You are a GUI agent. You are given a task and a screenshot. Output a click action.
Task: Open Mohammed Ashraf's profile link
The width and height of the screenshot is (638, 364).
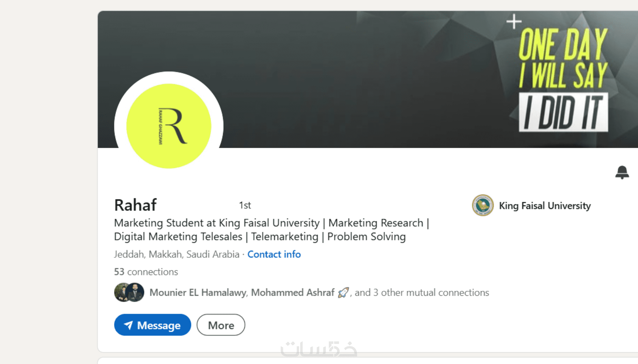[292, 292]
